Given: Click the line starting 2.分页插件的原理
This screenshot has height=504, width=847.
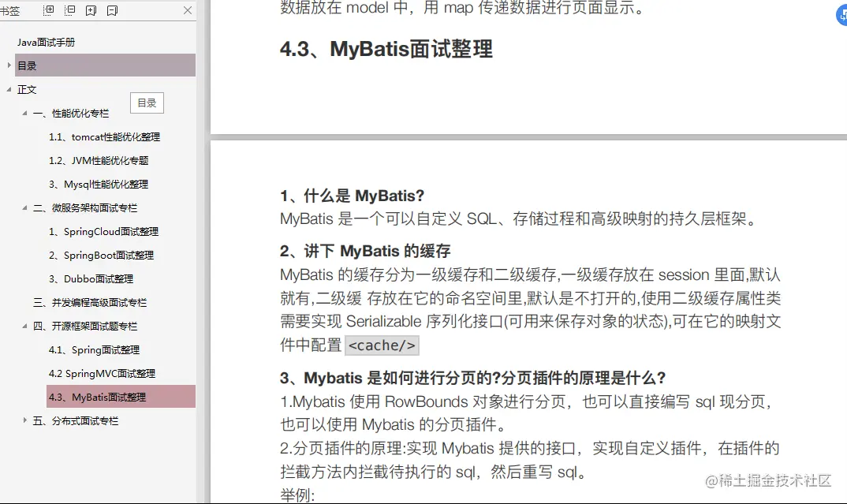Looking at the screenshot, I should click(x=530, y=448).
